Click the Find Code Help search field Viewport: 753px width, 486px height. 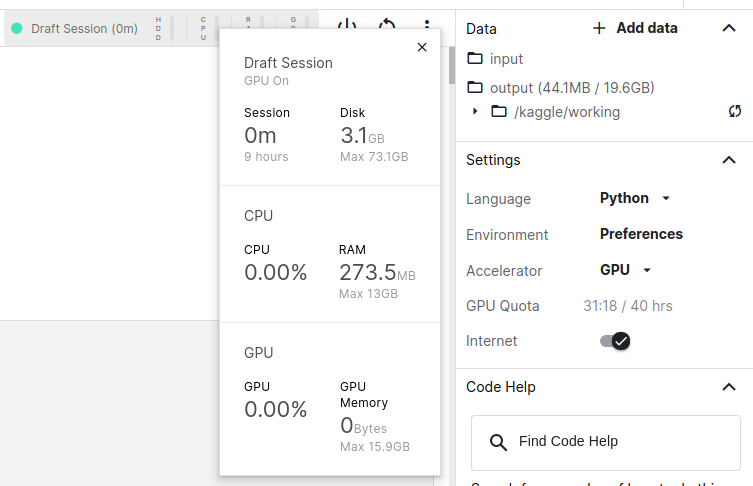(606, 442)
